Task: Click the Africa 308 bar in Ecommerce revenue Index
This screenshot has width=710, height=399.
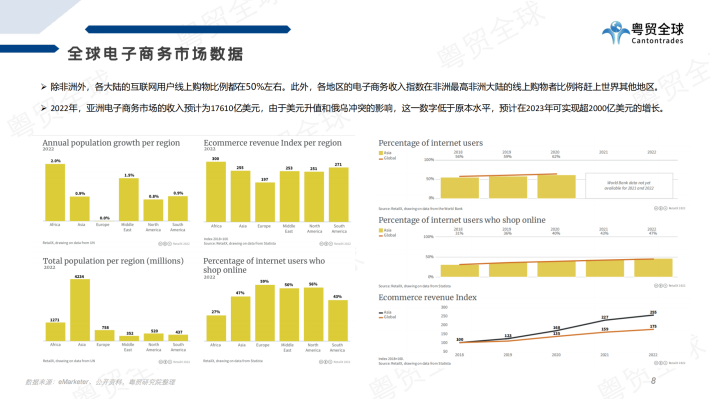Action: pos(216,192)
